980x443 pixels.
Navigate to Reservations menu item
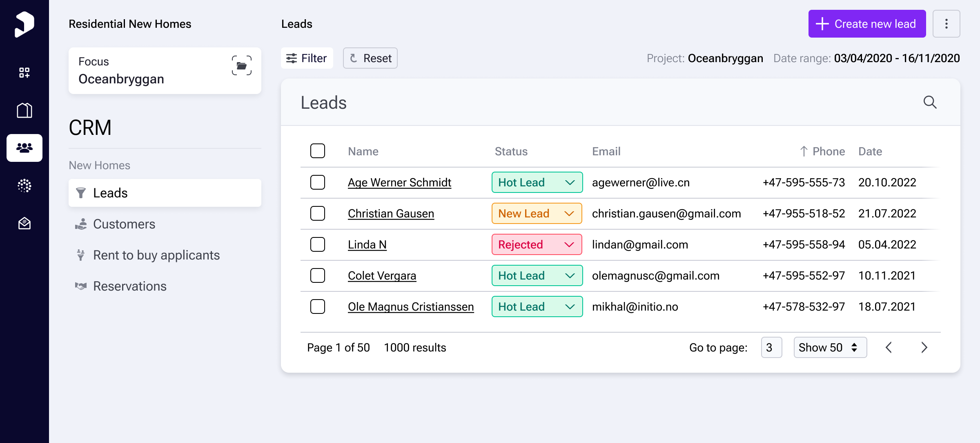[x=129, y=286]
